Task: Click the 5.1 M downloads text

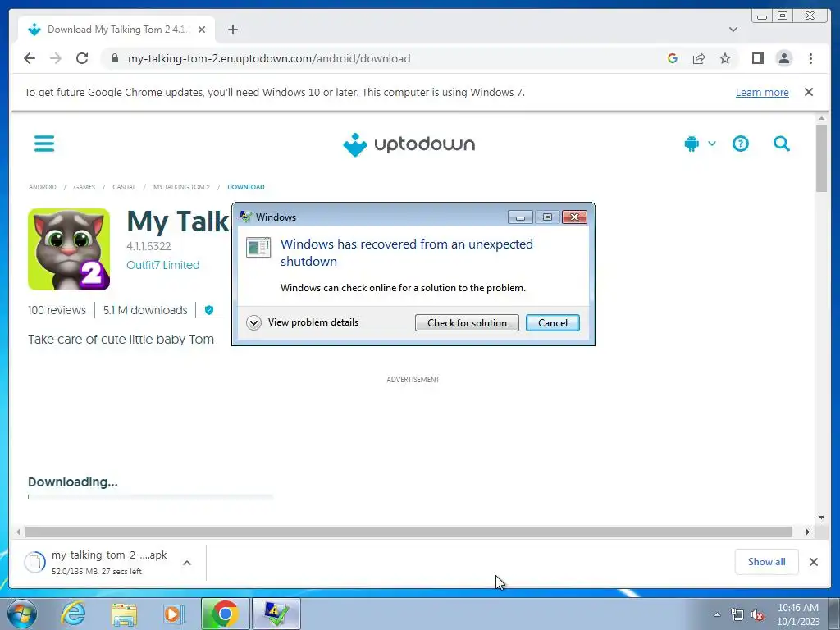Action: pyautogui.click(x=145, y=310)
